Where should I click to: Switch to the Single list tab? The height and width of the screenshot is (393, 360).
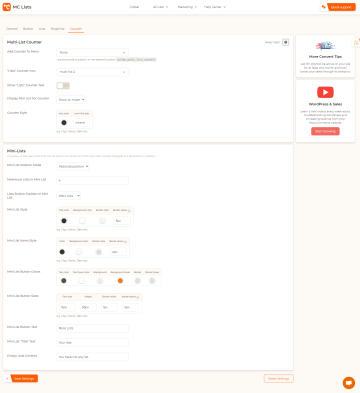(x=58, y=29)
